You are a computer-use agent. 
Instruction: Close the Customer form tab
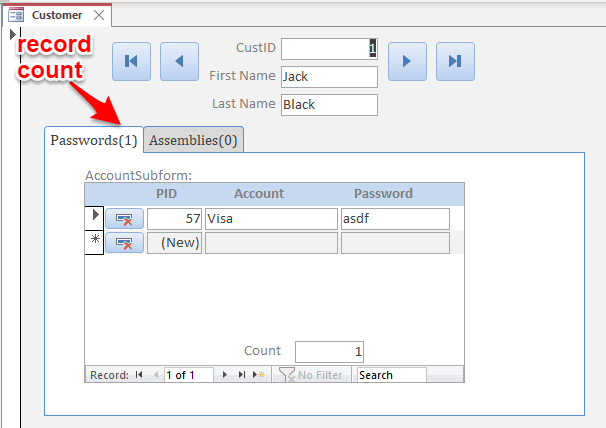point(99,15)
